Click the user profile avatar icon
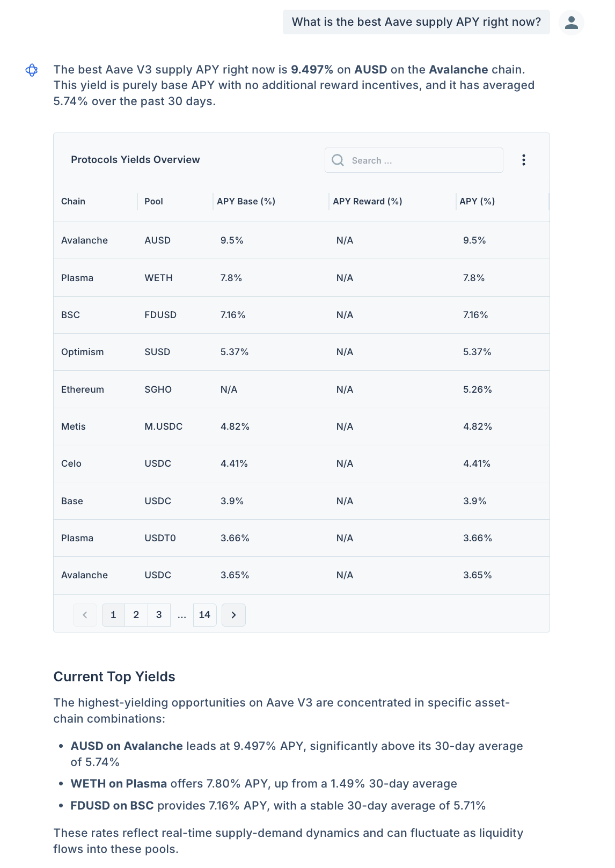Viewport: 615px width, 868px height. click(571, 22)
